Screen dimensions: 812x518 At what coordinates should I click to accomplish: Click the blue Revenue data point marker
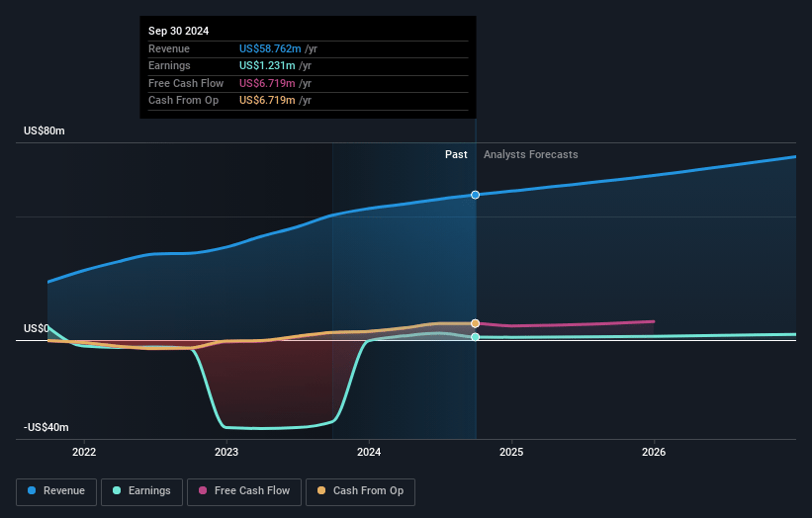[x=476, y=195]
